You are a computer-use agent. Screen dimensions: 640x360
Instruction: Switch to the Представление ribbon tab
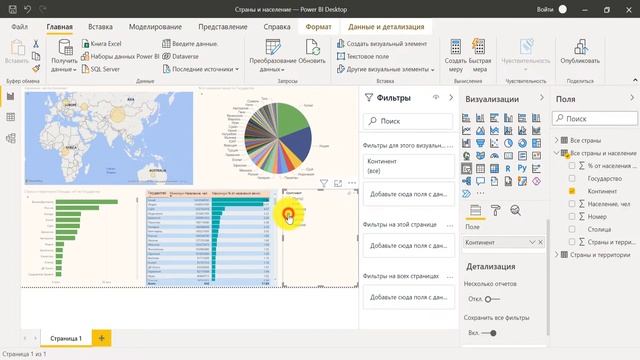pos(222,27)
